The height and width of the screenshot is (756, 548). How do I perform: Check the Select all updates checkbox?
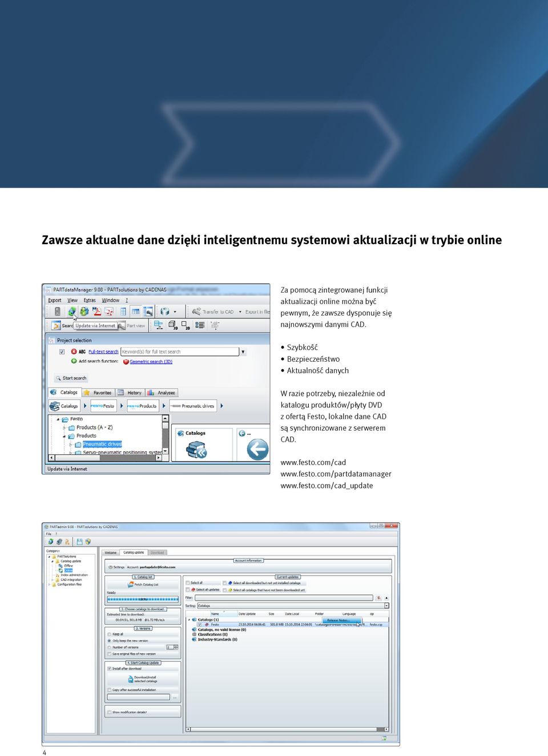coord(187,590)
